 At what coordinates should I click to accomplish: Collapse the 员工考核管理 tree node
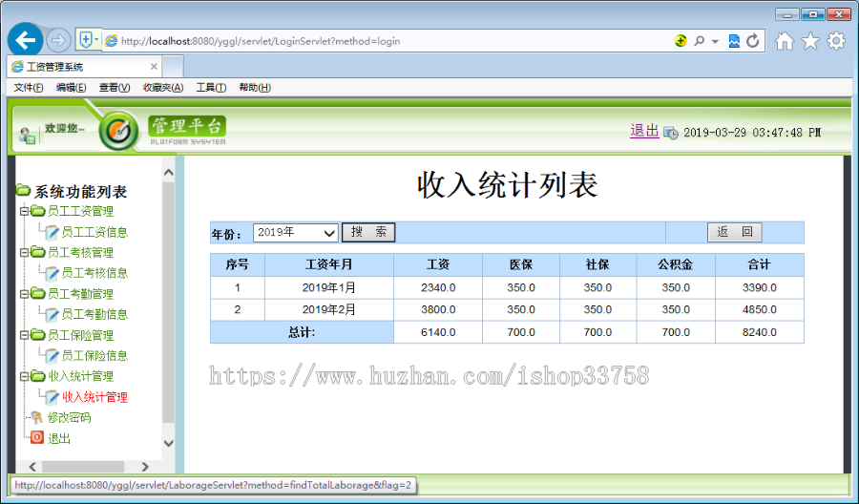click(x=24, y=253)
